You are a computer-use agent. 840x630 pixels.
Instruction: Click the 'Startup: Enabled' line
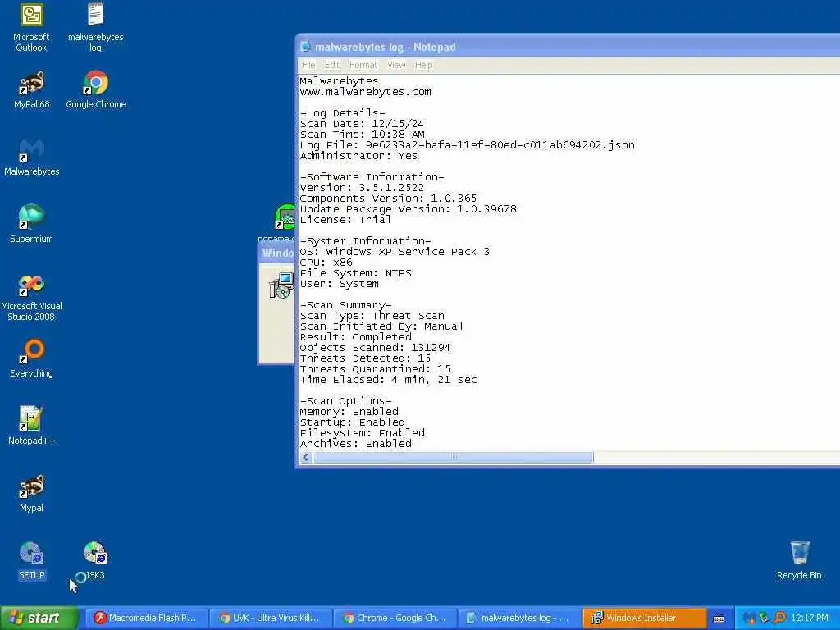(x=353, y=422)
